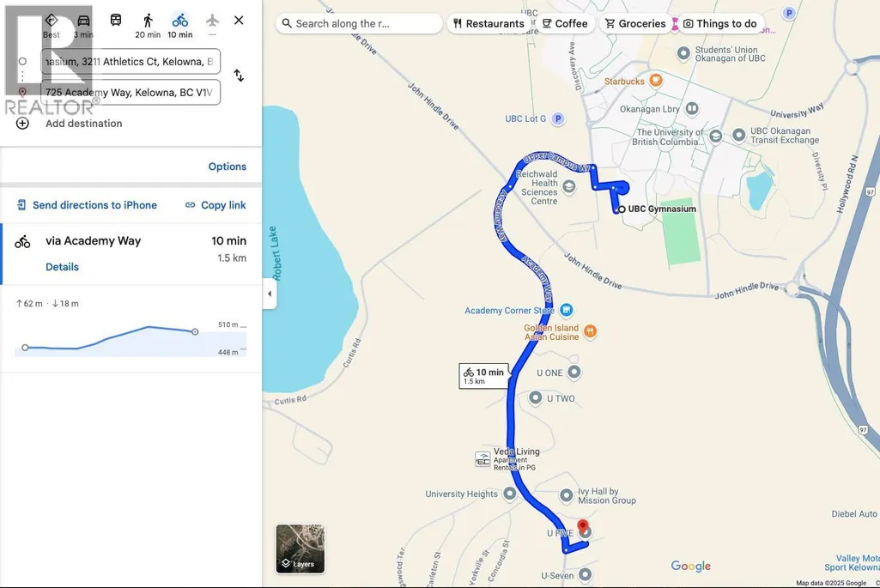Viewport: 880px width, 588px height.
Task: Select the via Academy Way route
Action: pos(130,253)
